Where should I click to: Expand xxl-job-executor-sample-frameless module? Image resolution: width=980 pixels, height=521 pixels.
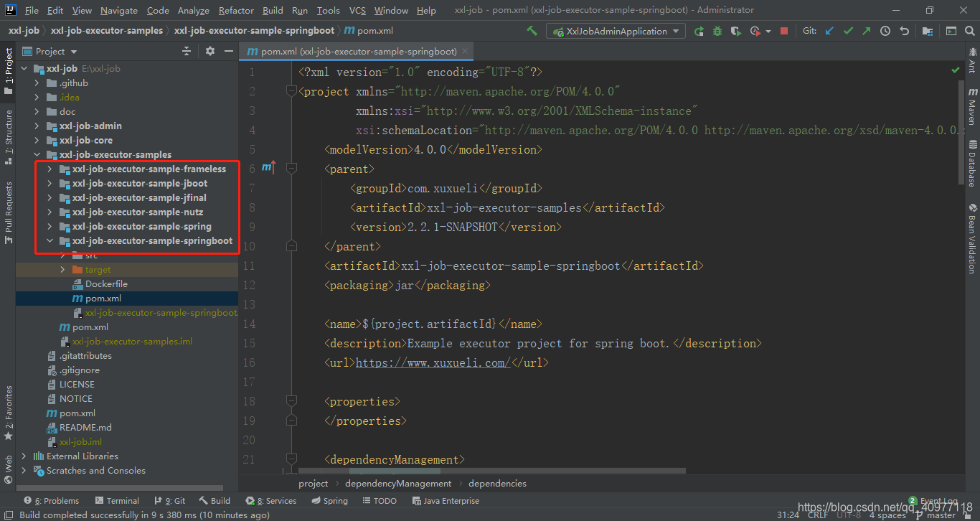[x=50, y=169]
